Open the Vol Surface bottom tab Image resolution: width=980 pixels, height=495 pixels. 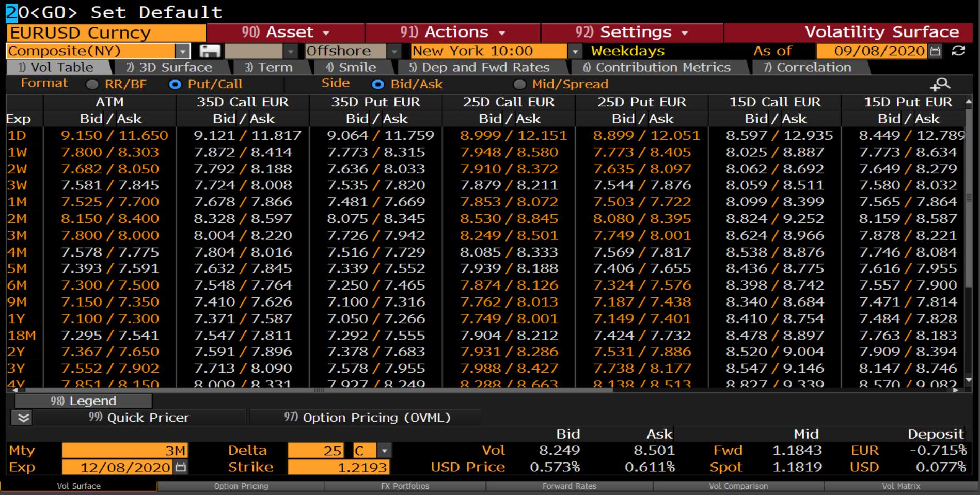pos(78,486)
